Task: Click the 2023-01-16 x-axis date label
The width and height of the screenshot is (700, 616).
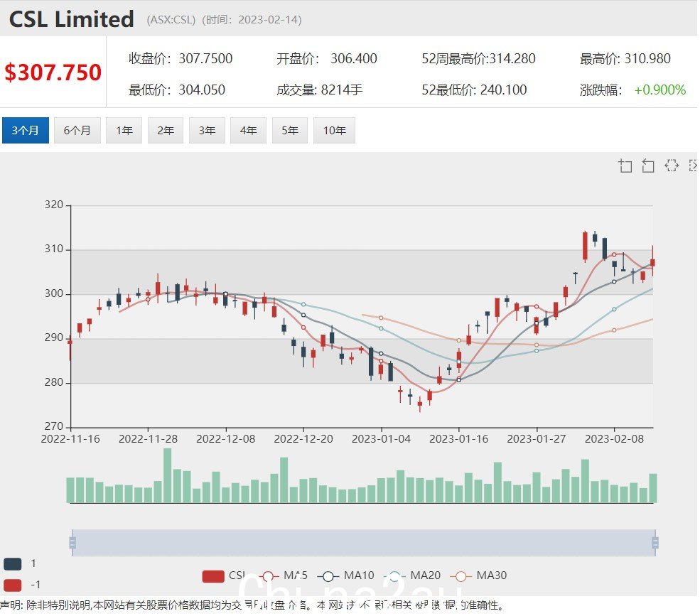Action: pos(459,439)
